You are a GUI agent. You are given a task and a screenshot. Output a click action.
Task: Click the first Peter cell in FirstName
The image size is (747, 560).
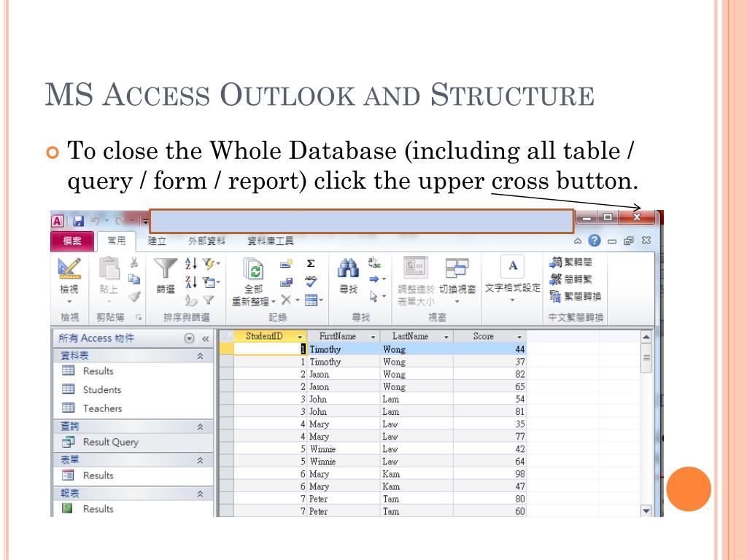tap(343, 499)
